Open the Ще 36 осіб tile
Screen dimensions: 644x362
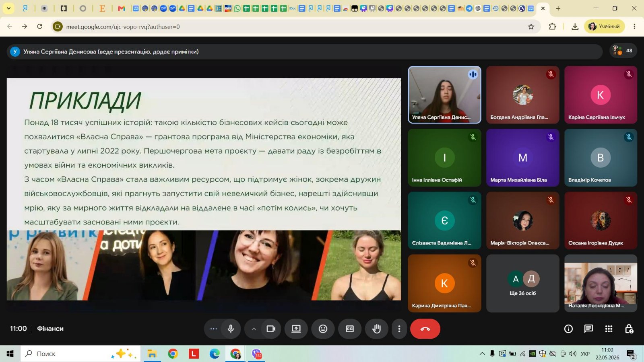522,283
